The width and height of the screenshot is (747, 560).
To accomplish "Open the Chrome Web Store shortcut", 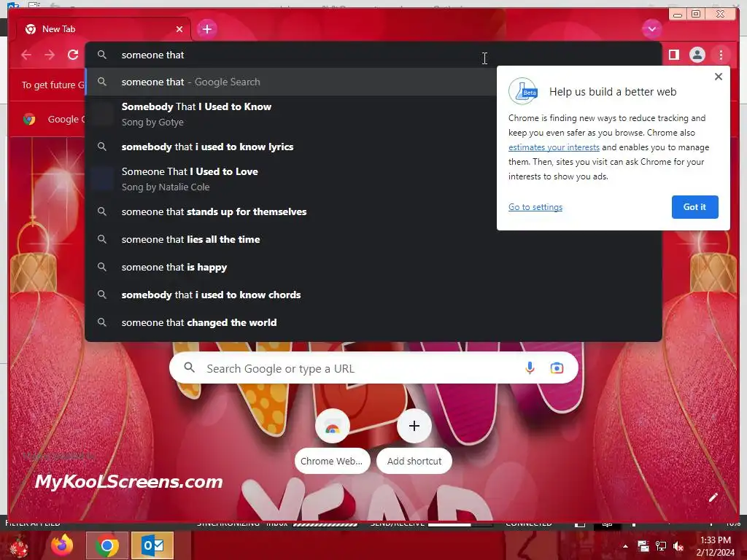I will 332,426.
